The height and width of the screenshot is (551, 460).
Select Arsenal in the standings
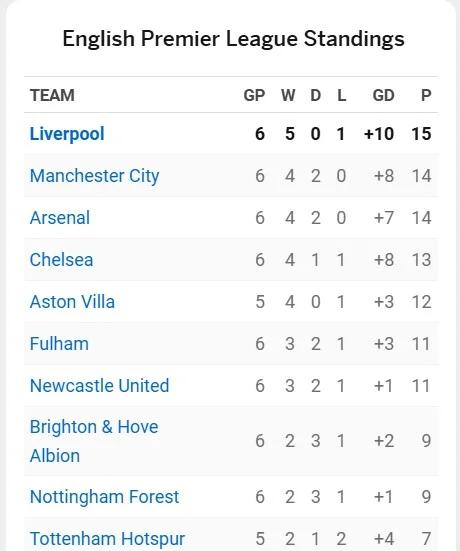(x=60, y=218)
